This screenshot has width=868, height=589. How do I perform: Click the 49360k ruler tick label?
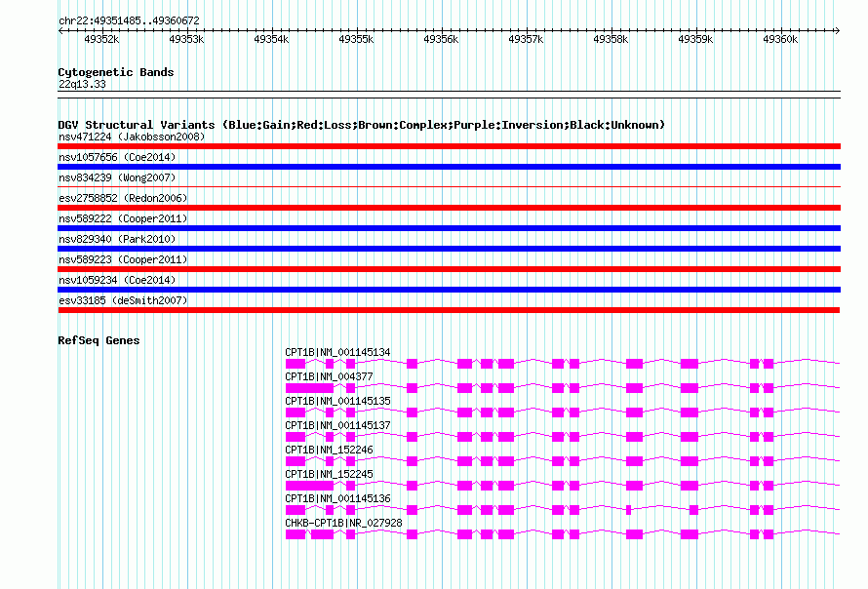(x=780, y=39)
